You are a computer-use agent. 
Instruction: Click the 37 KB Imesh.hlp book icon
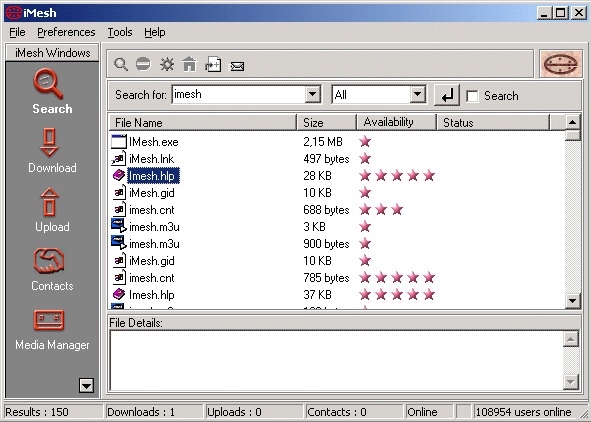[119, 294]
